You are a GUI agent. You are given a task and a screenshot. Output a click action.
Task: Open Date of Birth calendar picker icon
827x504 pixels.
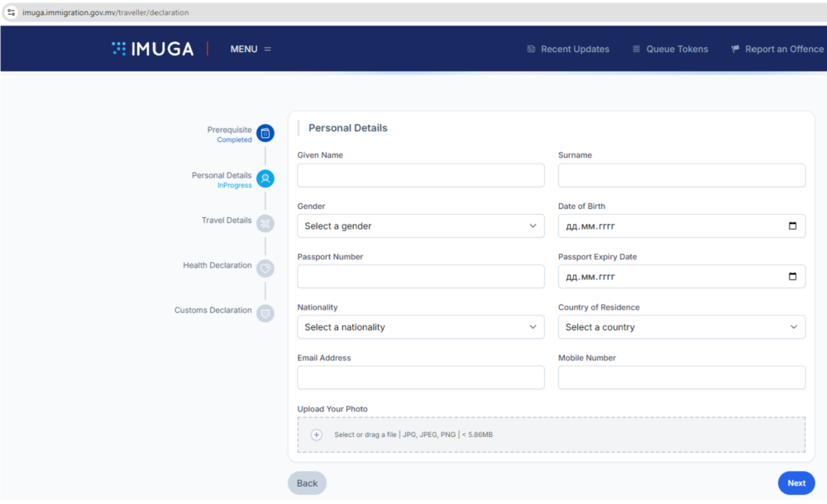pos(792,226)
